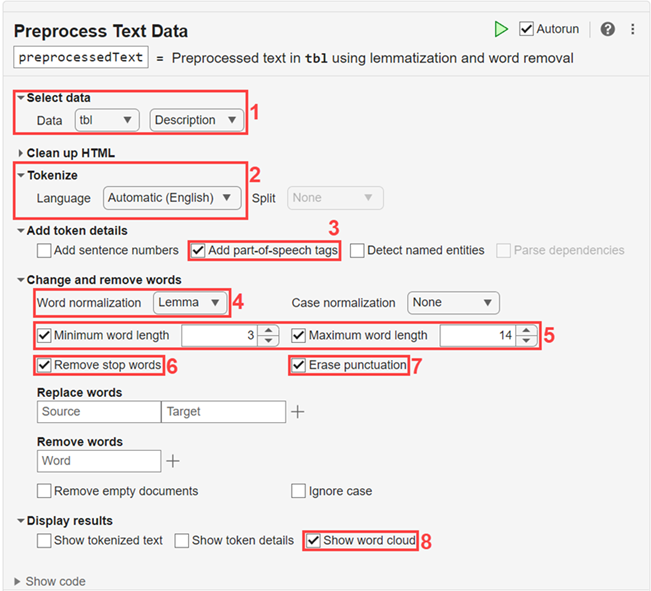Image resolution: width=651 pixels, height=591 pixels.
Task: Increase minimum word length with up arrow
Action: click(268, 330)
